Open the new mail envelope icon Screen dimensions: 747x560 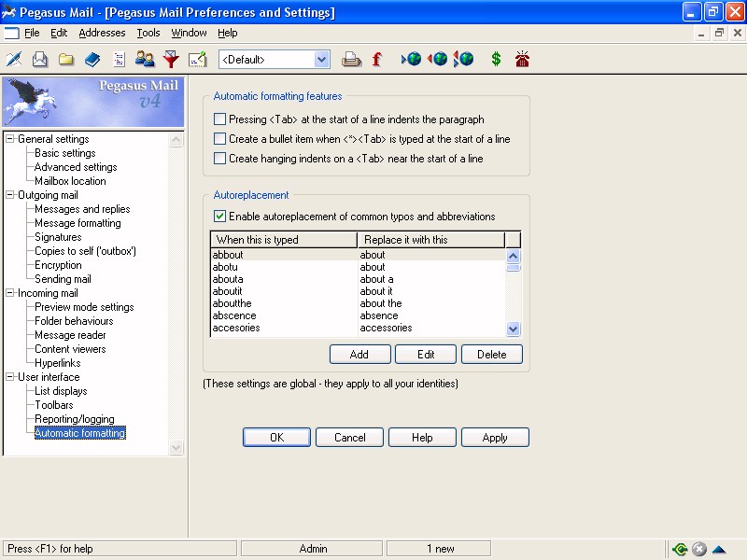tap(40, 59)
